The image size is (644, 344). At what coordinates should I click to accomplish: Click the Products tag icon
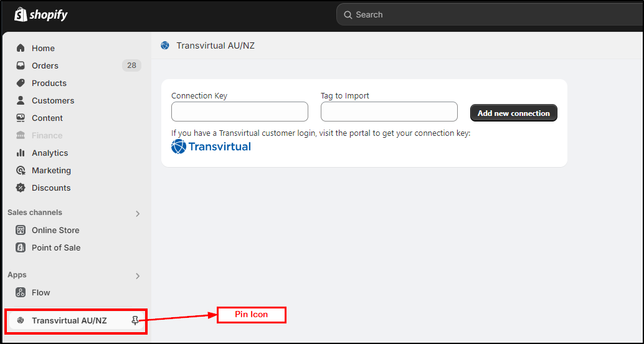[x=21, y=83]
